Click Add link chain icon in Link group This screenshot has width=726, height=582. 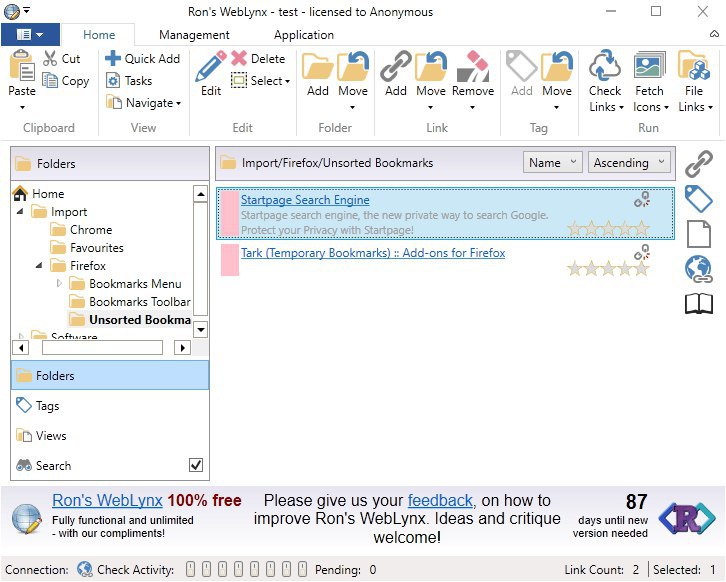point(396,66)
